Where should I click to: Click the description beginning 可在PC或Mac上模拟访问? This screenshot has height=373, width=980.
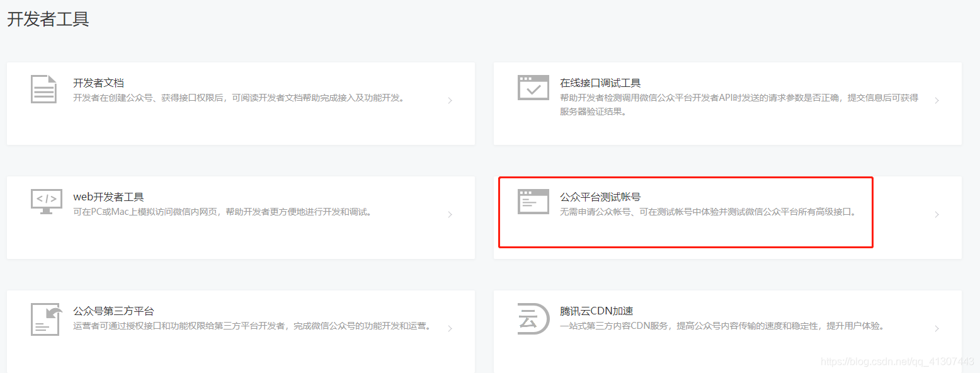pyautogui.click(x=222, y=212)
